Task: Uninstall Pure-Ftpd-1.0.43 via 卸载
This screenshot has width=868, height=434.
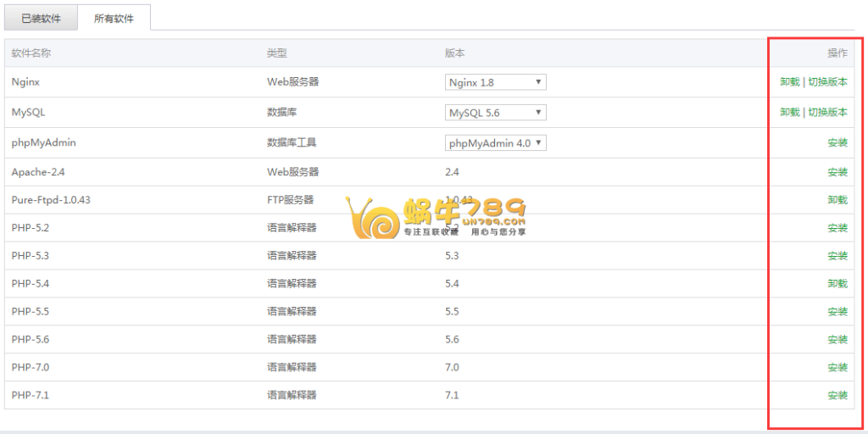Action: [x=837, y=200]
